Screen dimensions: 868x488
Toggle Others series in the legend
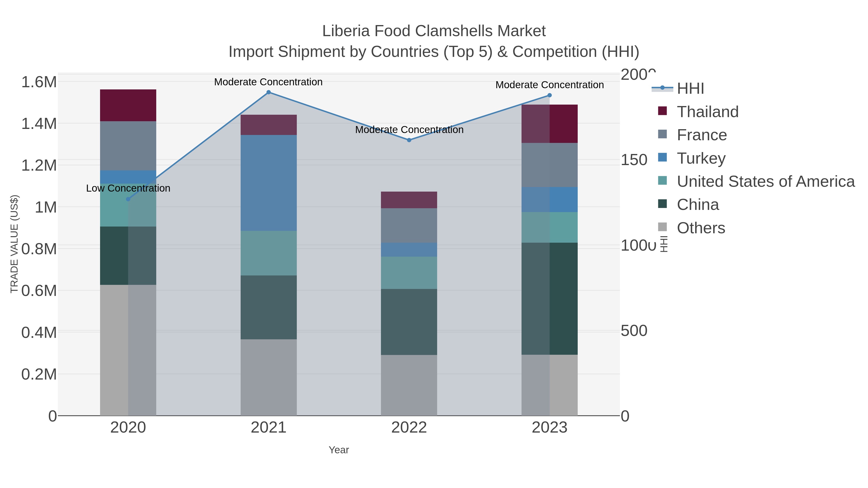(692, 228)
